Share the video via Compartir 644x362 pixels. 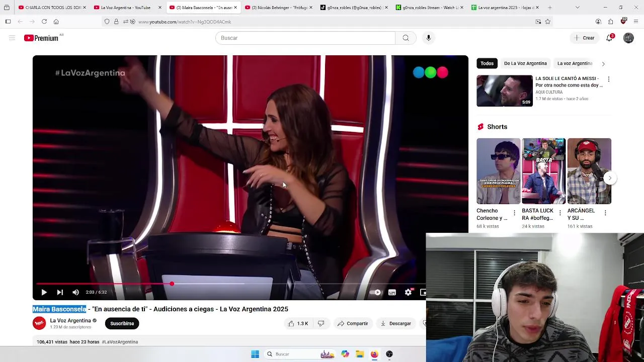[353, 323]
